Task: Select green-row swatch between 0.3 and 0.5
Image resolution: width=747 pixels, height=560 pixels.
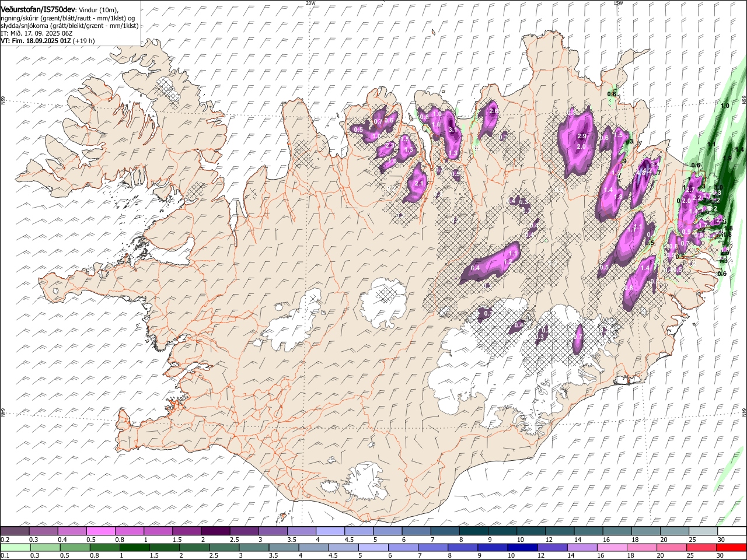Action: 45,547
